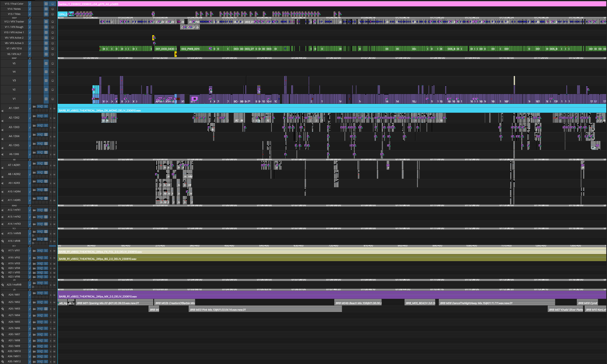Select the V4 track label
Image resolution: width=607 pixels, height=364 pixels.
click(x=14, y=72)
